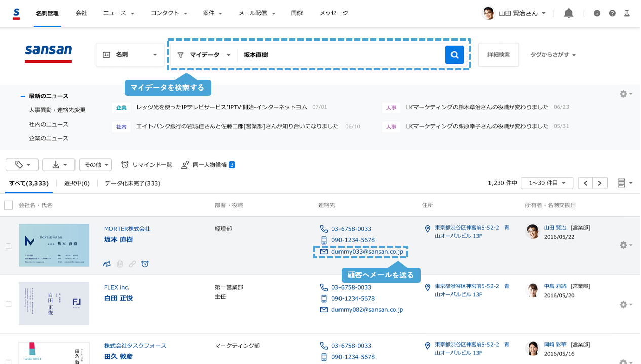Image resolution: width=641 pixels, height=364 pixels.
Task: Switch to the データ化未完了(333) tab
Action: click(x=132, y=183)
